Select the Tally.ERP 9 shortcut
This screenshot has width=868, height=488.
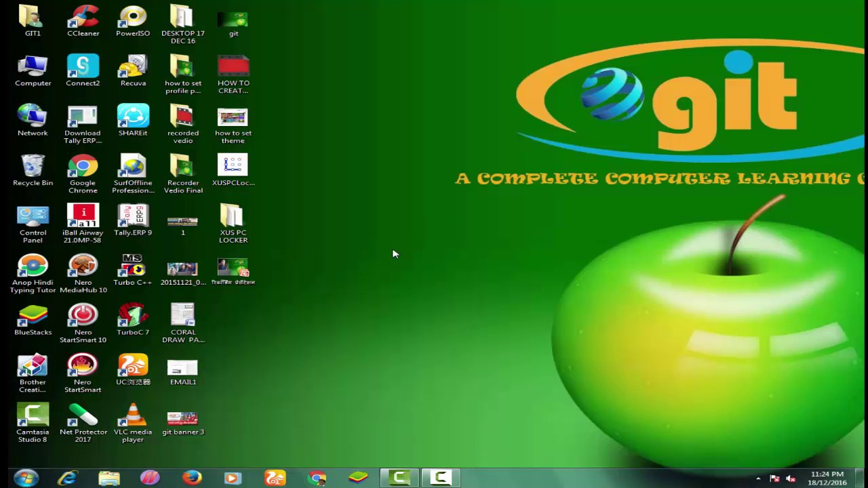click(x=133, y=220)
